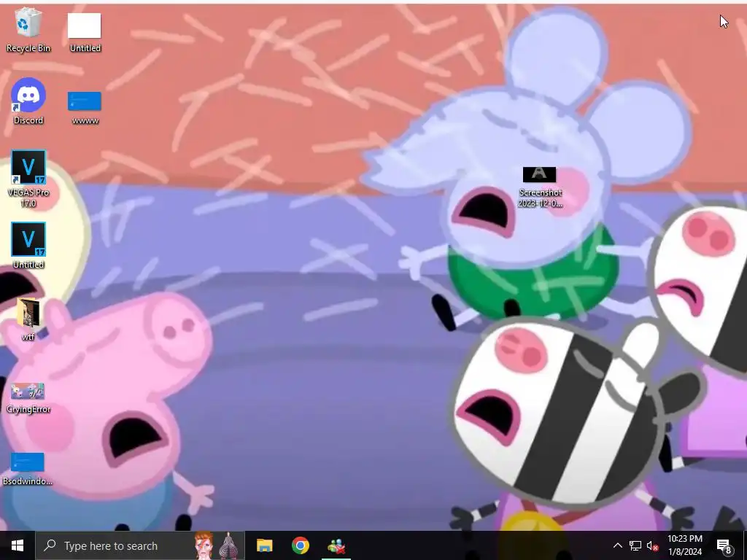Open the VEGAS Pro 17.0 shortcut
The image size is (747, 560).
point(28,179)
